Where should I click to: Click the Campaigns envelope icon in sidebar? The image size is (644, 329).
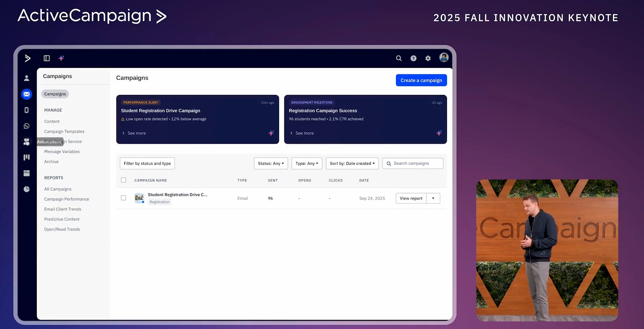(27, 94)
